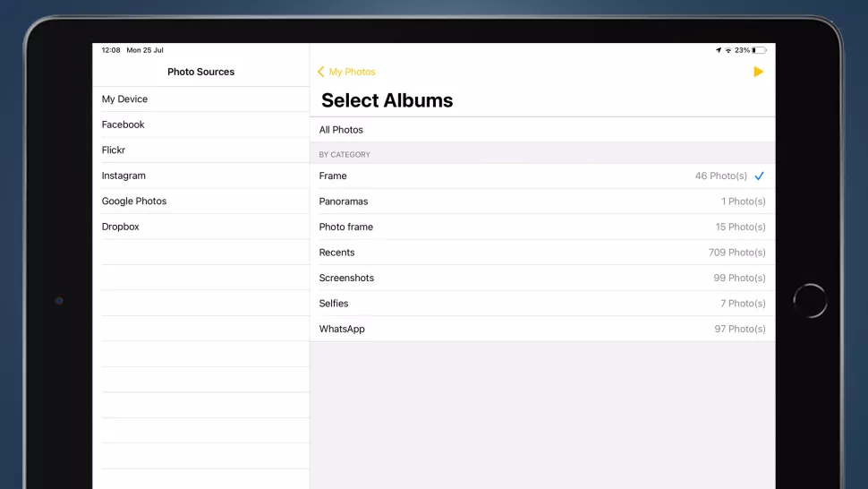Tap the yellow back chevron icon

pos(320,72)
